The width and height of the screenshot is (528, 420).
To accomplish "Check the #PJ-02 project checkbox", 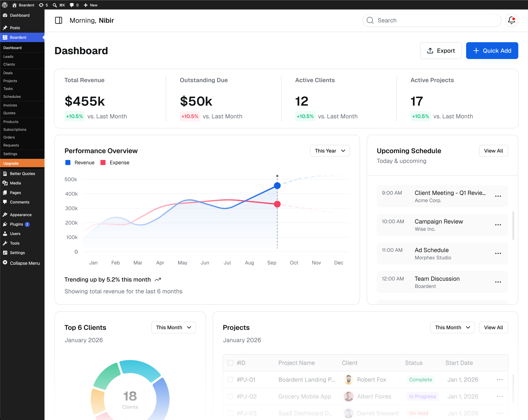I will (x=230, y=396).
